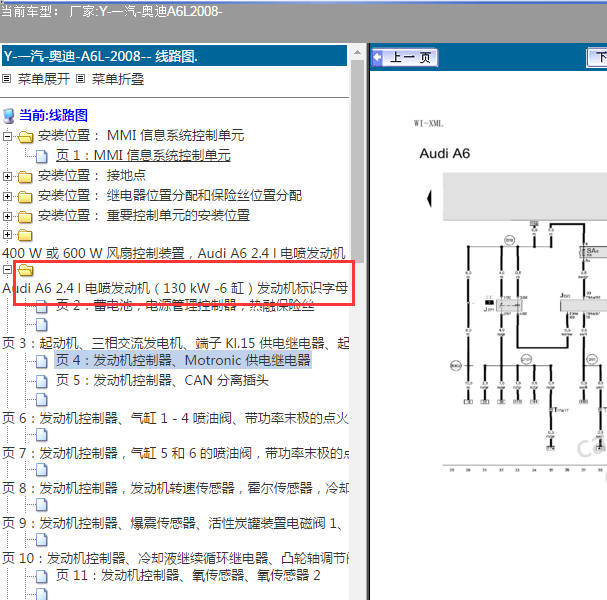This screenshot has width=607, height=600.
Task: Click the page icon beside 页 4
Action: click(42, 361)
